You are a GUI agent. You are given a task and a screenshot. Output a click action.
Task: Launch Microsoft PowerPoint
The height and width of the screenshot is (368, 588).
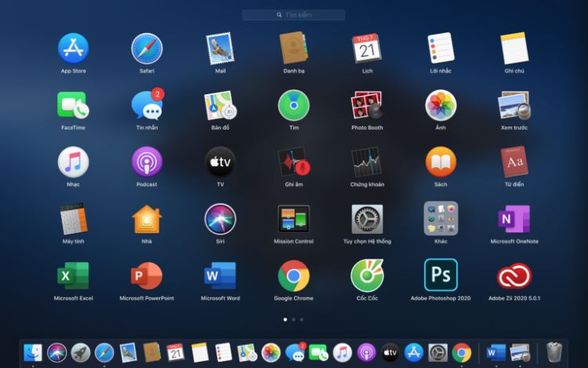click(x=147, y=275)
